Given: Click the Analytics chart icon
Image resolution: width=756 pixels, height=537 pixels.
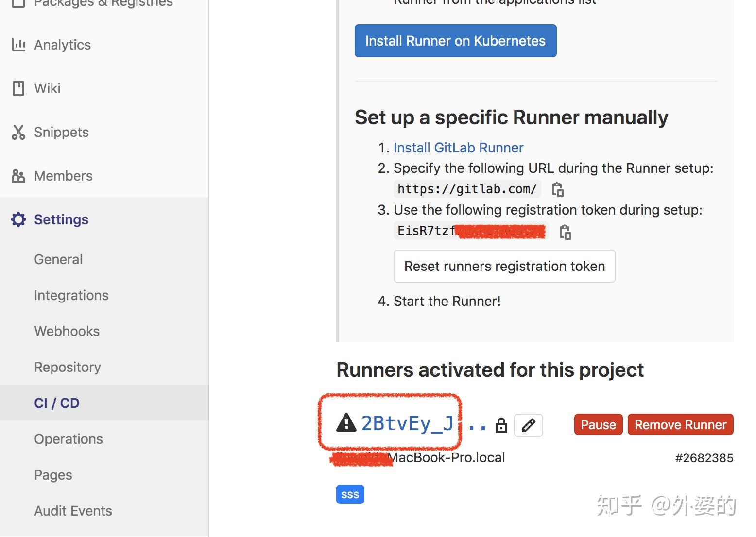Looking at the screenshot, I should click(18, 45).
